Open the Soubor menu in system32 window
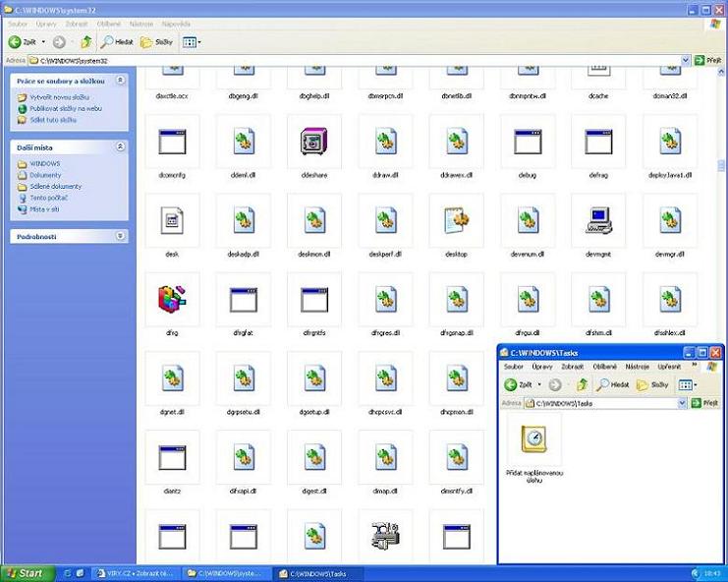 point(18,24)
